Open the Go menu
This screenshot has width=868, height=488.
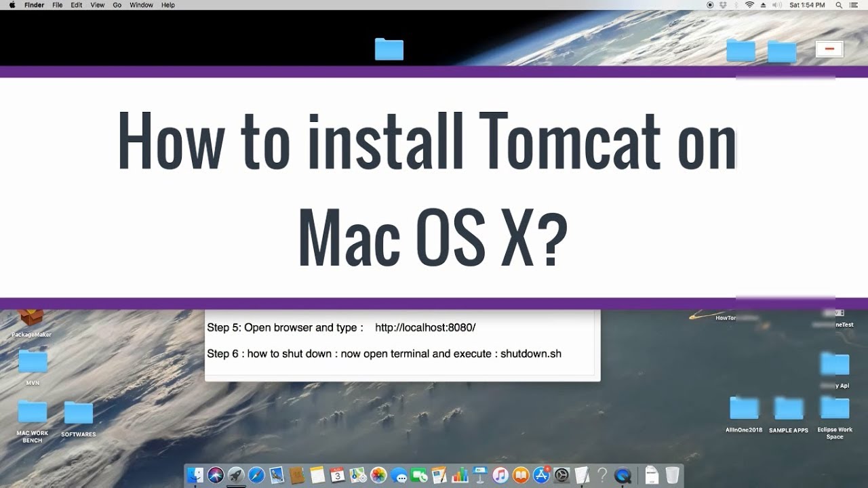(x=117, y=5)
